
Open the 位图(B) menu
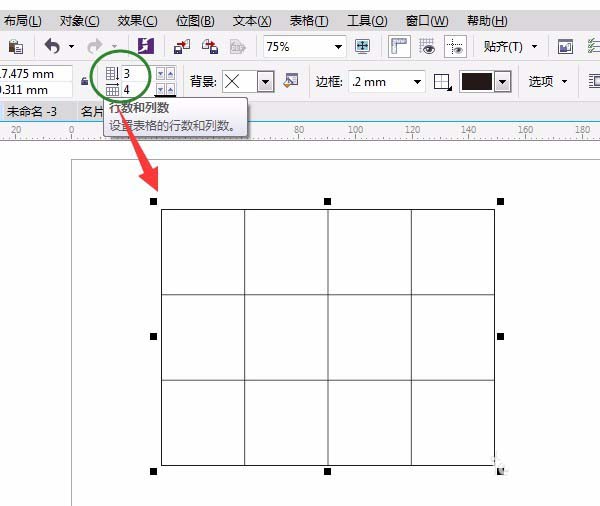pos(195,21)
